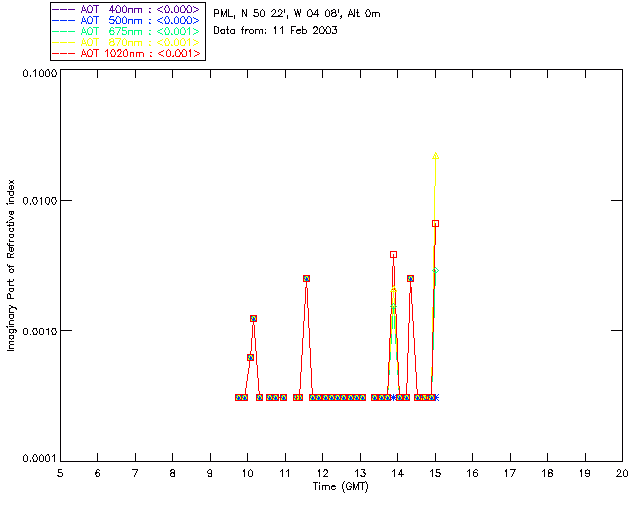
Task: Select the site text 'PML, N 50 22', W 04 08', Alt 0m'
Action: (297, 14)
